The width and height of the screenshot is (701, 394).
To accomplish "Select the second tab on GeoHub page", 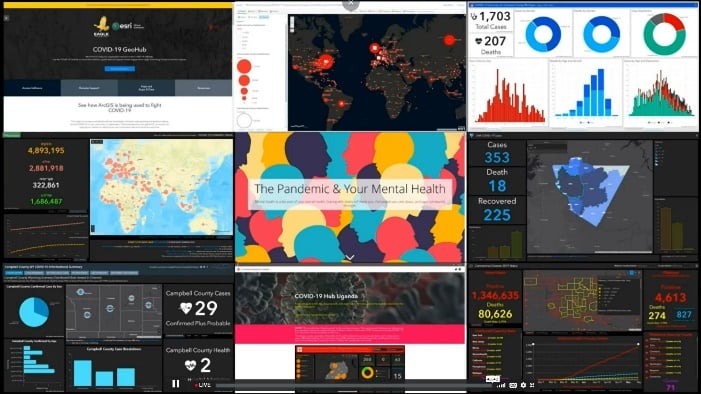I will 89,88.
